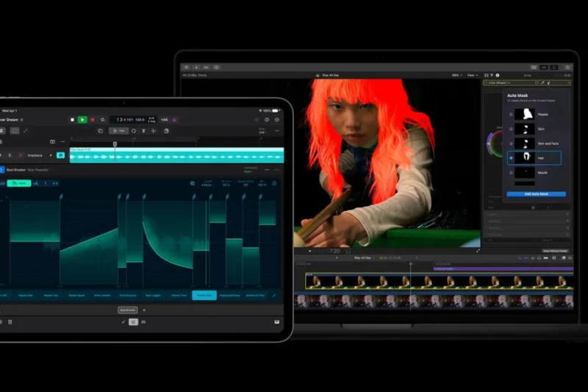This screenshot has width=588, height=392.
Task: Check the Skin and Face mask checkbox
Action: click(511, 143)
